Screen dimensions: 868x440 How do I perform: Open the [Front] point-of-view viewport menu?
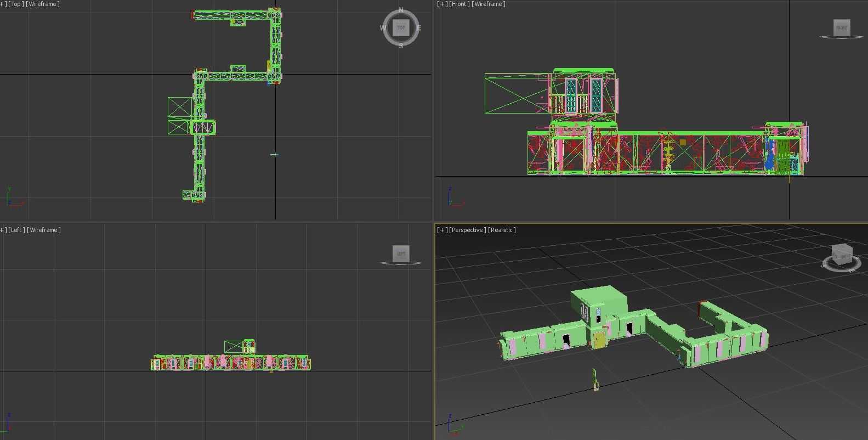[x=459, y=4]
